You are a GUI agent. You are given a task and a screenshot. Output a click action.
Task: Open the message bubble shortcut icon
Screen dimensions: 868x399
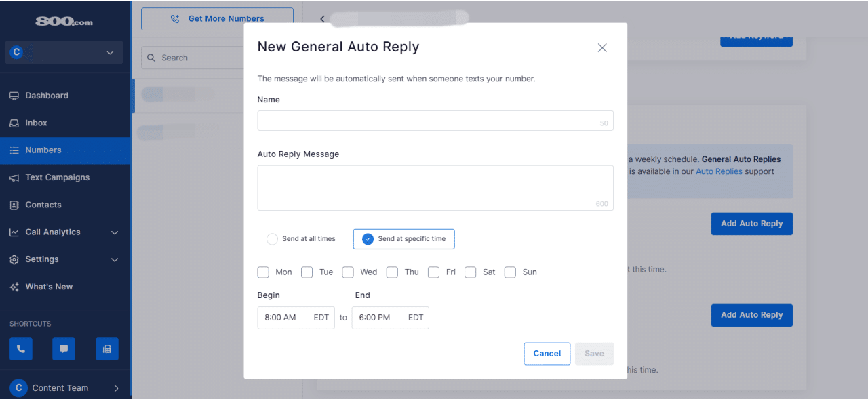coord(64,348)
